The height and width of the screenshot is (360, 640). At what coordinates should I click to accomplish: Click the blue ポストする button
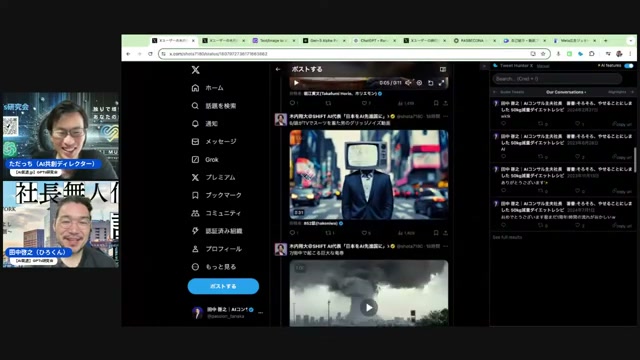tap(223, 286)
